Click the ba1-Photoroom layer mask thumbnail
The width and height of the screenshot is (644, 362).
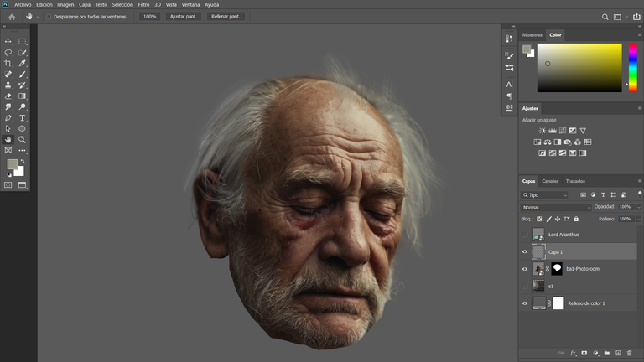click(557, 269)
